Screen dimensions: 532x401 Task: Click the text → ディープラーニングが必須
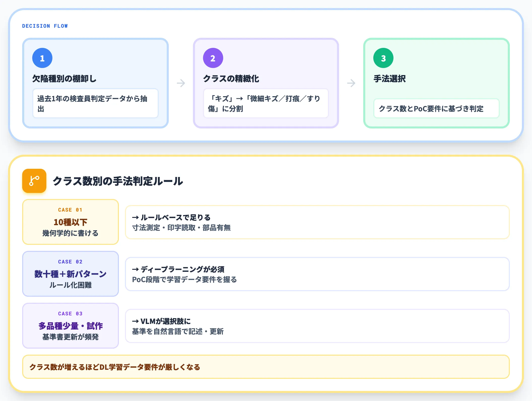coord(178,269)
